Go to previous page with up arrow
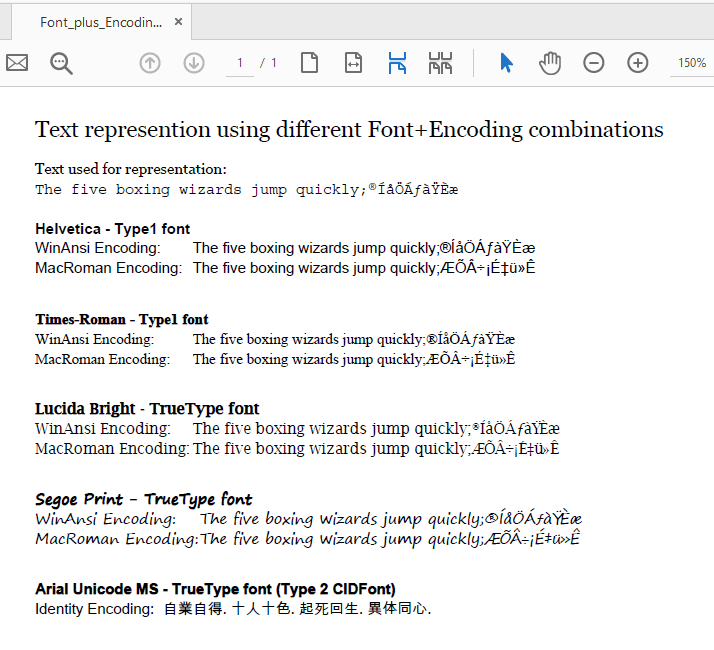The height and width of the screenshot is (650, 714). [x=150, y=63]
